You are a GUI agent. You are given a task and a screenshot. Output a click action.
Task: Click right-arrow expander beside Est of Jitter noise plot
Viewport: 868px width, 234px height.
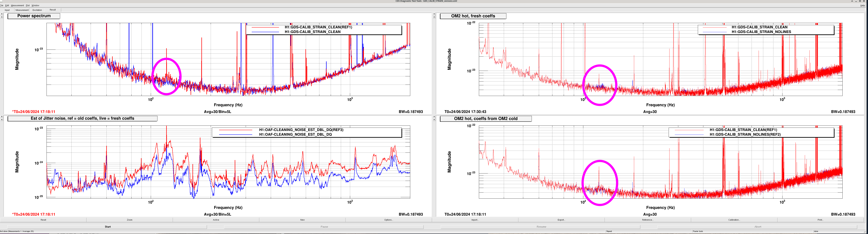click(x=1, y=116)
